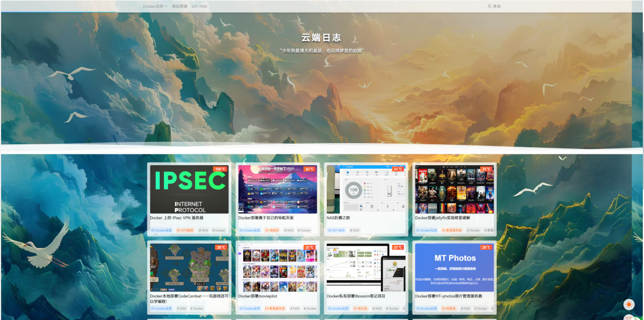Click the DIY-NAS category tag on NAS折腾之旅
This screenshot has height=320, width=644.
tap(336, 231)
